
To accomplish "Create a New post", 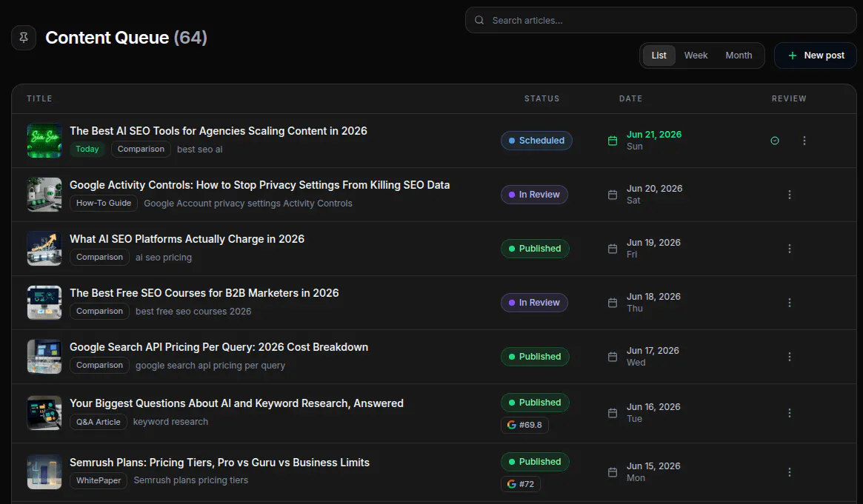I will [x=816, y=56].
